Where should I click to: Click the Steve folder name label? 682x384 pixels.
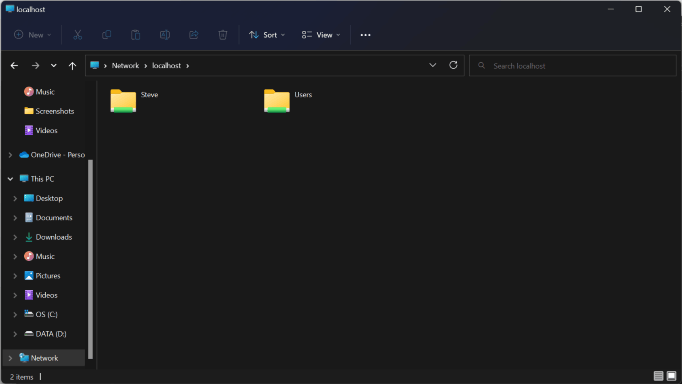pyautogui.click(x=149, y=94)
